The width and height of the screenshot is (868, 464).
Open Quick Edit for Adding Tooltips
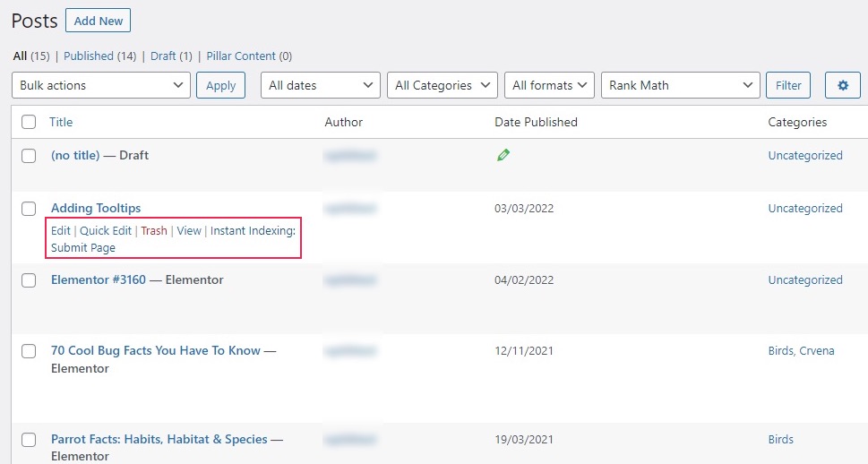click(106, 231)
